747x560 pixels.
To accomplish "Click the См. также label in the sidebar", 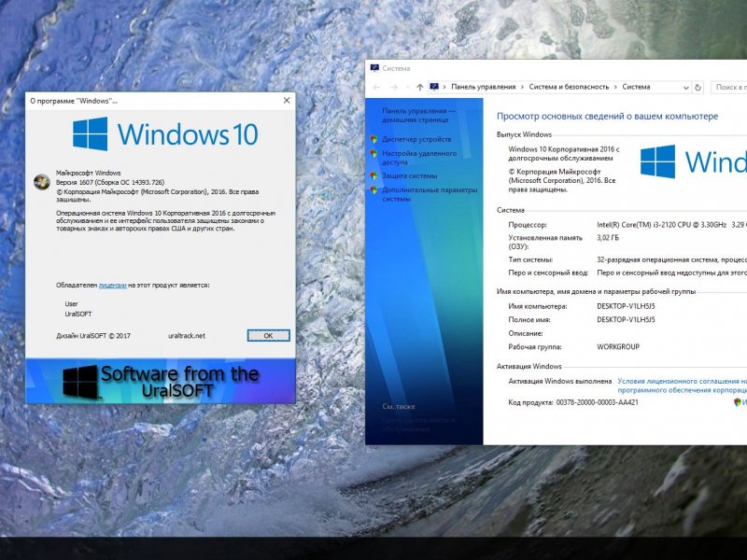I will [399, 407].
